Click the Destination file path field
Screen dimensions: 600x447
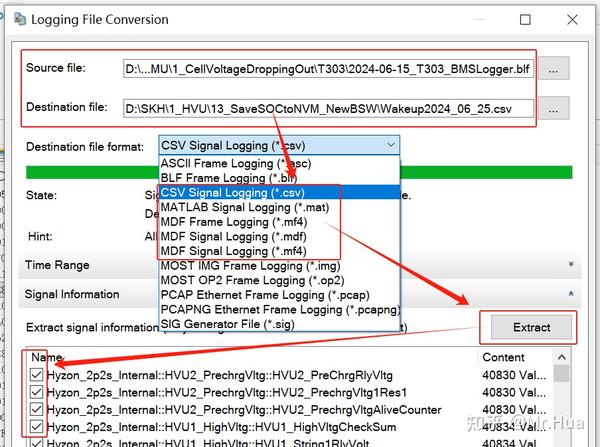click(328, 109)
